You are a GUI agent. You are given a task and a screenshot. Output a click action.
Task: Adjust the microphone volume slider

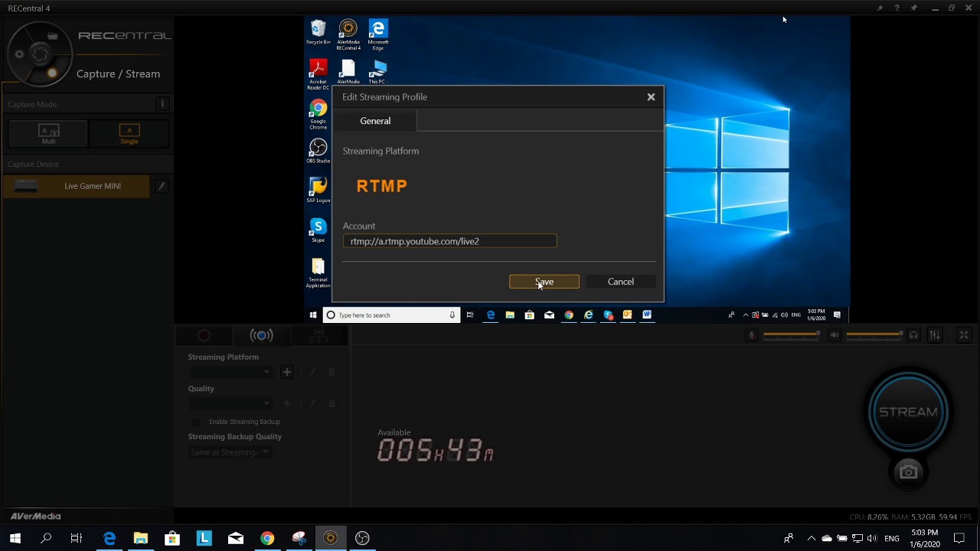(792, 335)
